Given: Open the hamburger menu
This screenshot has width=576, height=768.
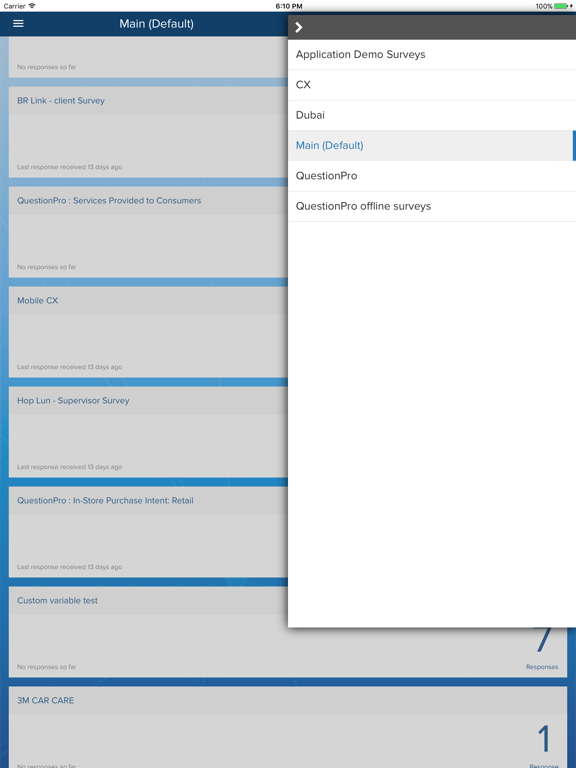Looking at the screenshot, I should (18, 24).
